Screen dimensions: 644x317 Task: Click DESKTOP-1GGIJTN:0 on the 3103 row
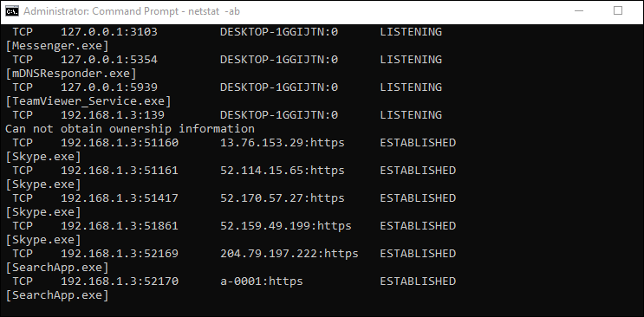(x=279, y=32)
